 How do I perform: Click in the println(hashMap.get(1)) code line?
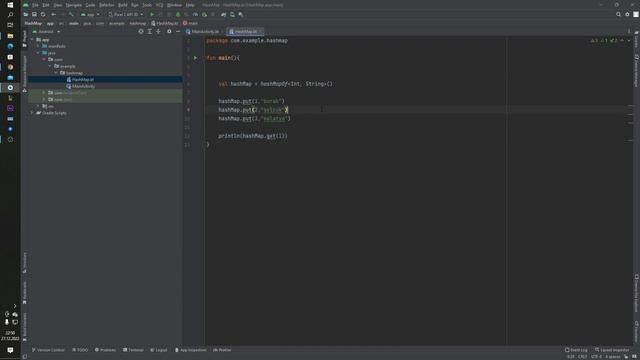pyautogui.click(x=253, y=136)
